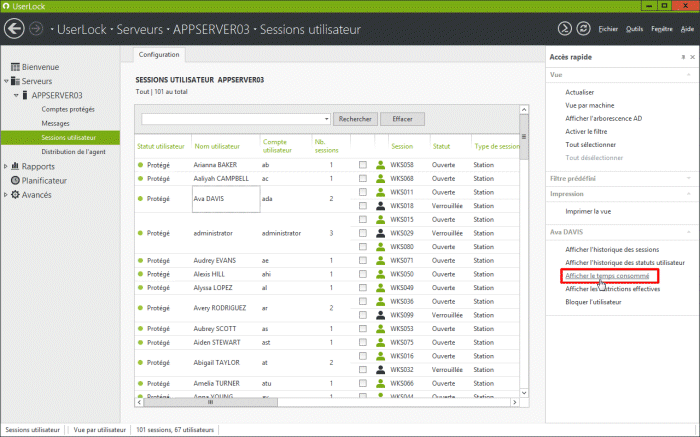The image size is (700, 437).
Task: Expand the Avancés tree node
Action: [6, 195]
